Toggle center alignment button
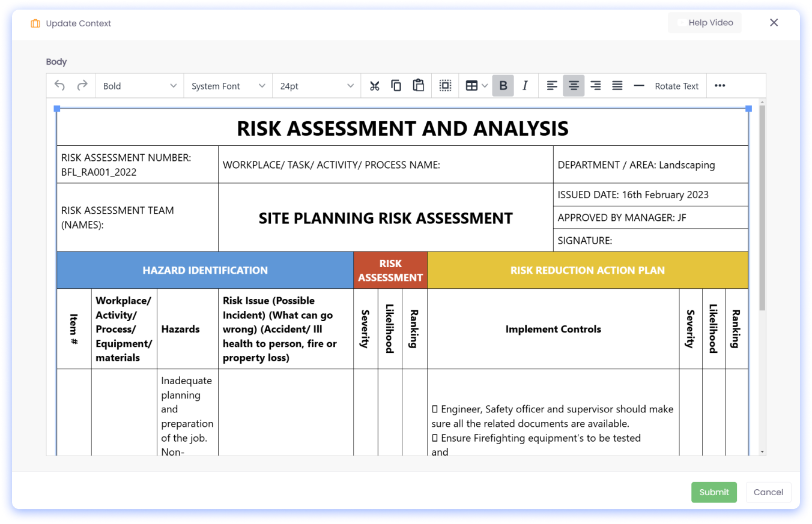 pos(574,86)
